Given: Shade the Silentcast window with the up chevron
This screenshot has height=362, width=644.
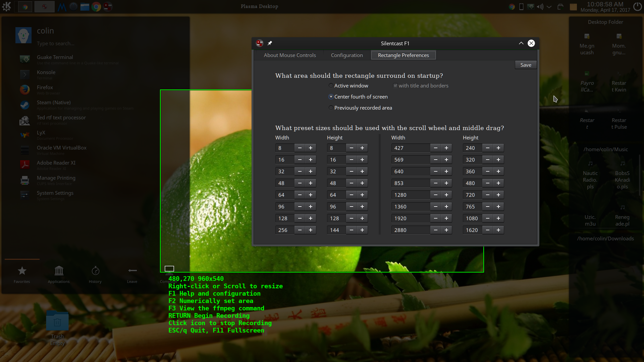Looking at the screenshot, I should click(521, 43).
